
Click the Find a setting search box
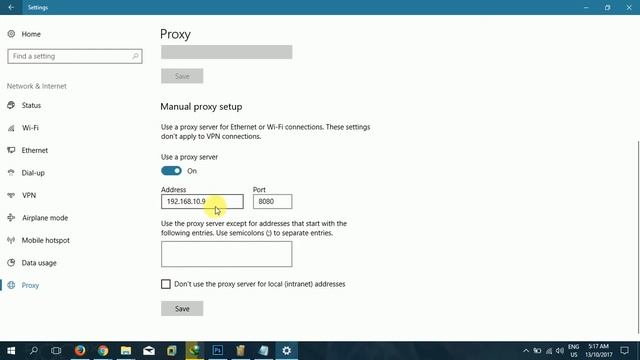[75, 56]
